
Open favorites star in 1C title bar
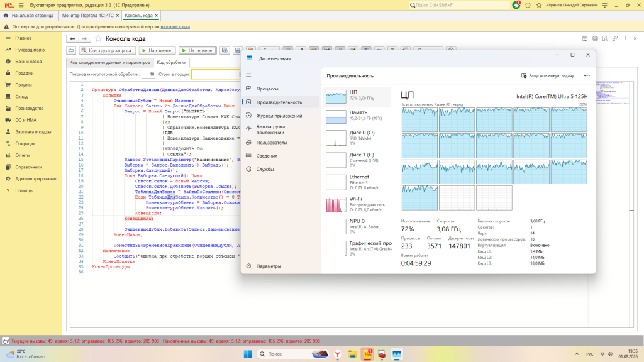tap(539, 5)
